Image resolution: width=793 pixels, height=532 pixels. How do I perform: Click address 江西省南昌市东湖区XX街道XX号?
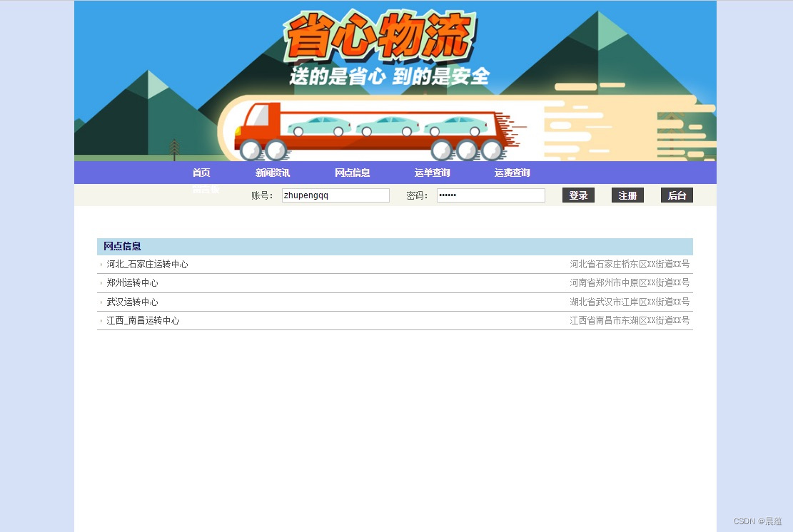[630, 320]
